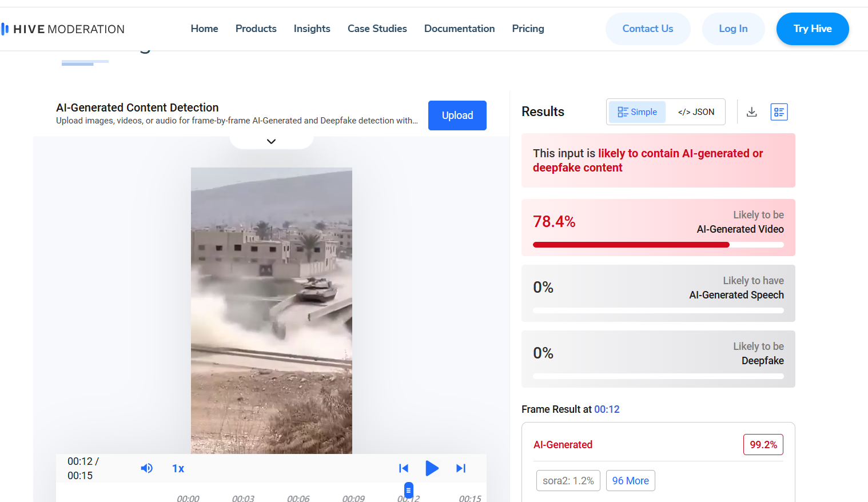This screenshot has width=868, height=502.
Task: Click the Log In button
Action: tap(733, 29)
